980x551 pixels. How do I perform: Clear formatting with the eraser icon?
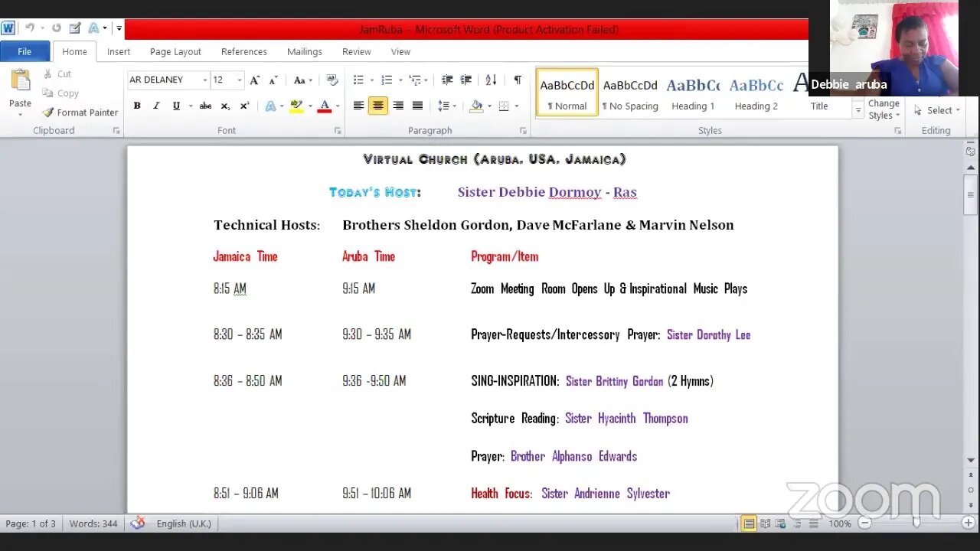pyautogui.click(x=332, y=80)
